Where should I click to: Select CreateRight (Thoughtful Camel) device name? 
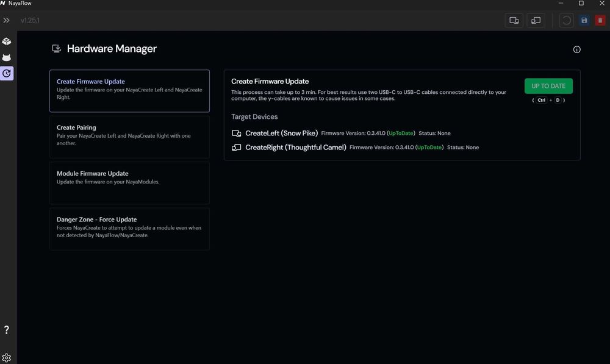tap(296, 148)
